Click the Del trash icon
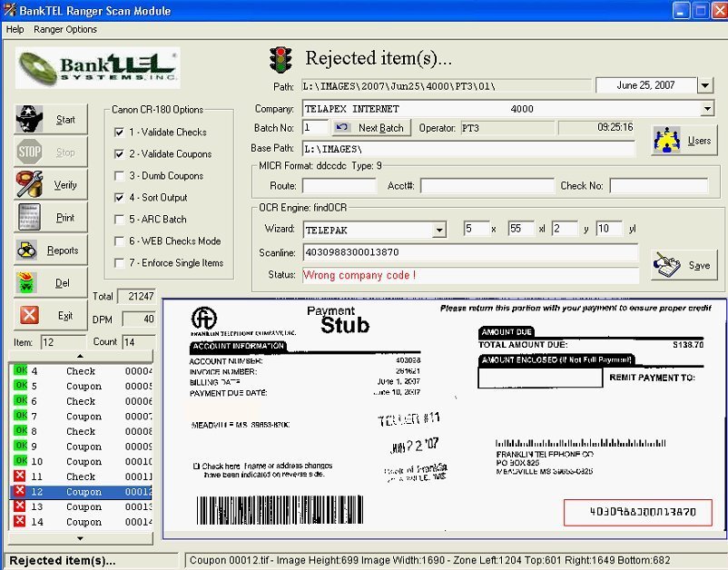This screenshot has height=570, width=728. coord(30,283)
